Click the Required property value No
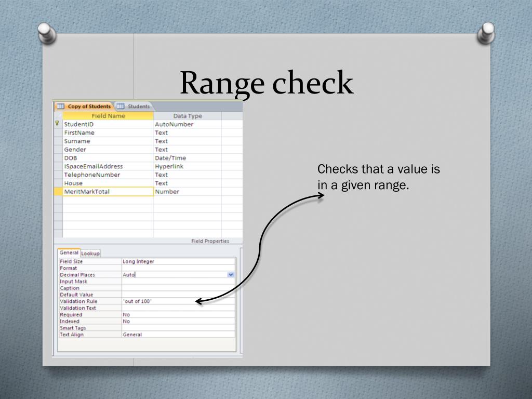 [178, 314]
